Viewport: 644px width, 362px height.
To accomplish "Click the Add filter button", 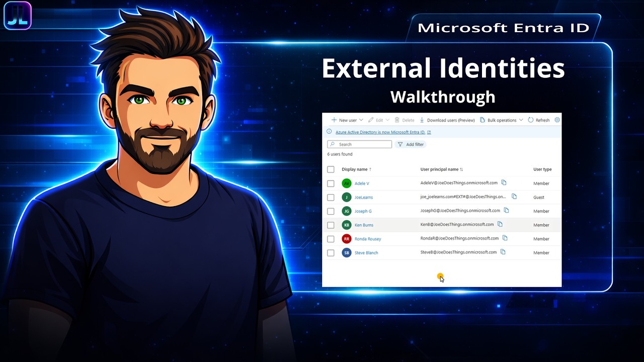I will 411,144.
